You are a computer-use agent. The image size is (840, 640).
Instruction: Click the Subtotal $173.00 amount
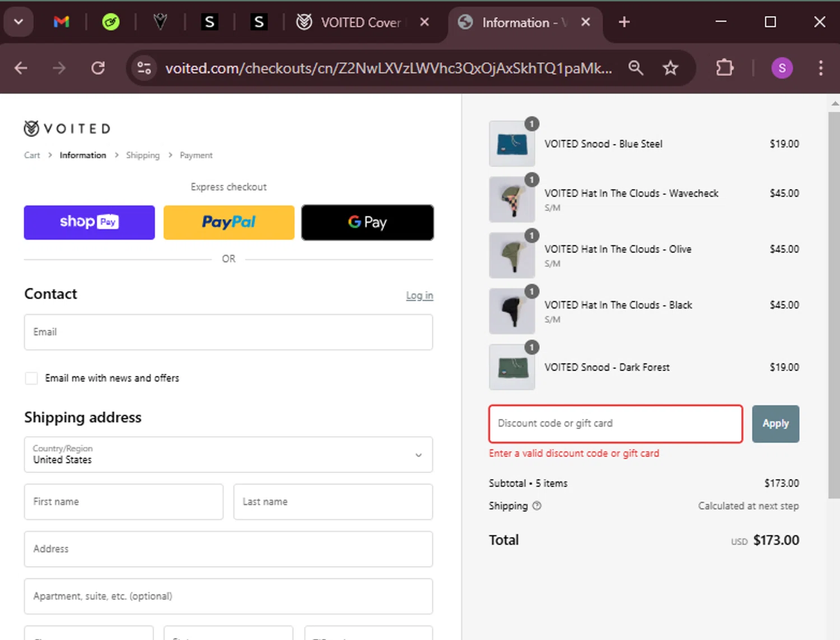coord(782,483)
